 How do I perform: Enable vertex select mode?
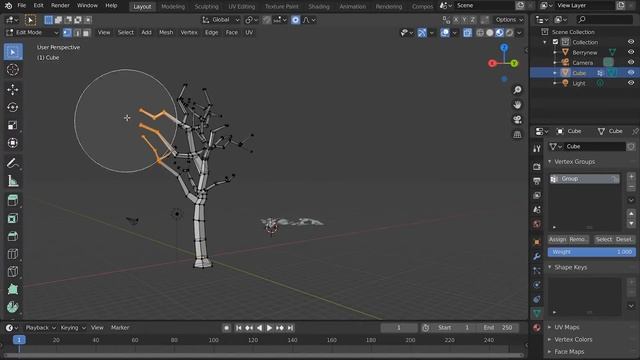(x=67, y=33)
